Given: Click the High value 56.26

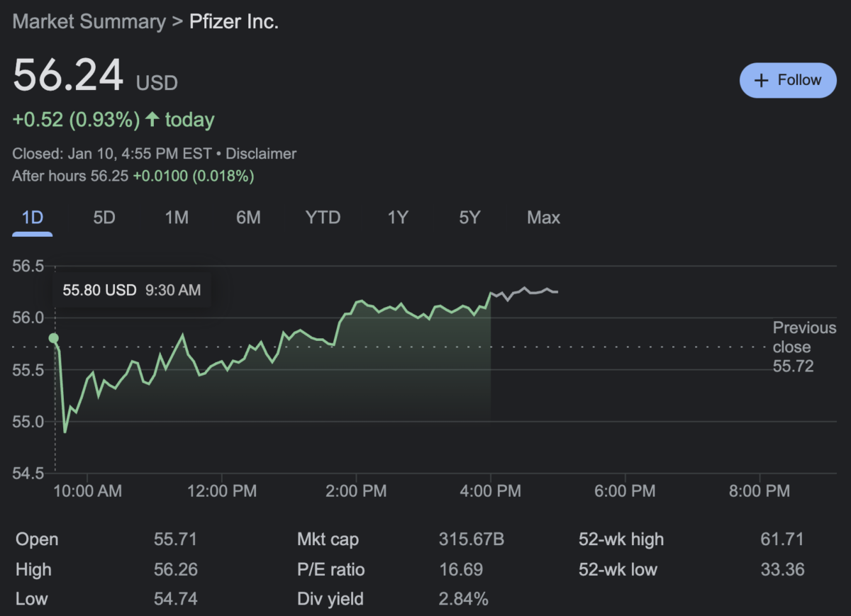Looking at the screenshot, I should tap(176, 569).
